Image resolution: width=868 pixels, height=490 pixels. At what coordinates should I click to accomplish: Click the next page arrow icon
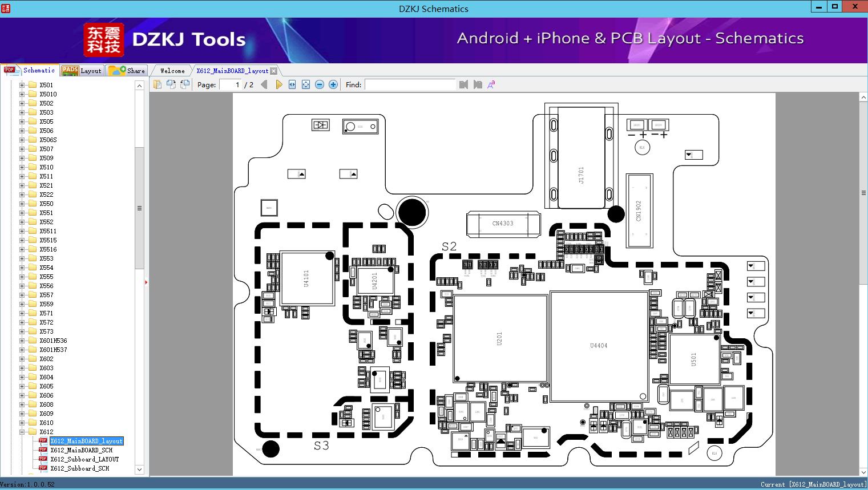278,84
